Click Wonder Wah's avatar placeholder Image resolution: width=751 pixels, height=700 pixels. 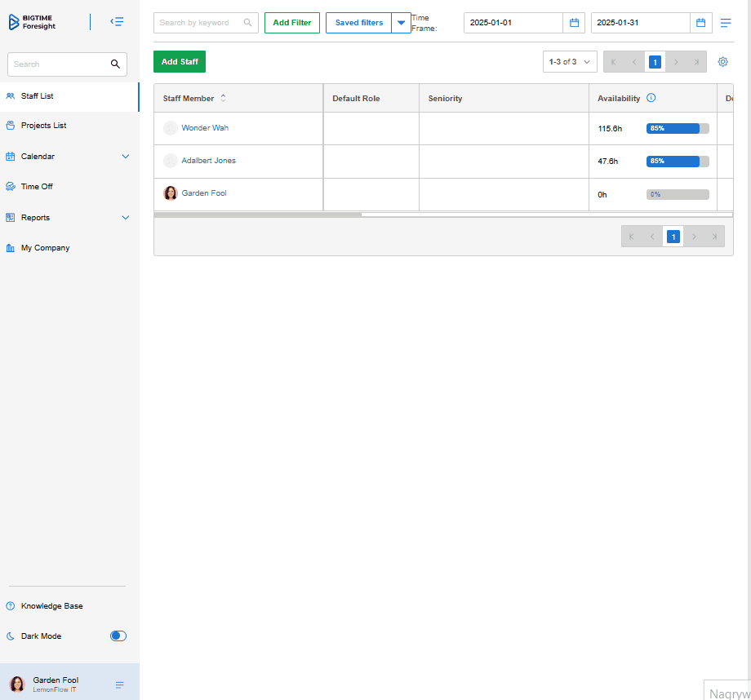coord(171,128)
